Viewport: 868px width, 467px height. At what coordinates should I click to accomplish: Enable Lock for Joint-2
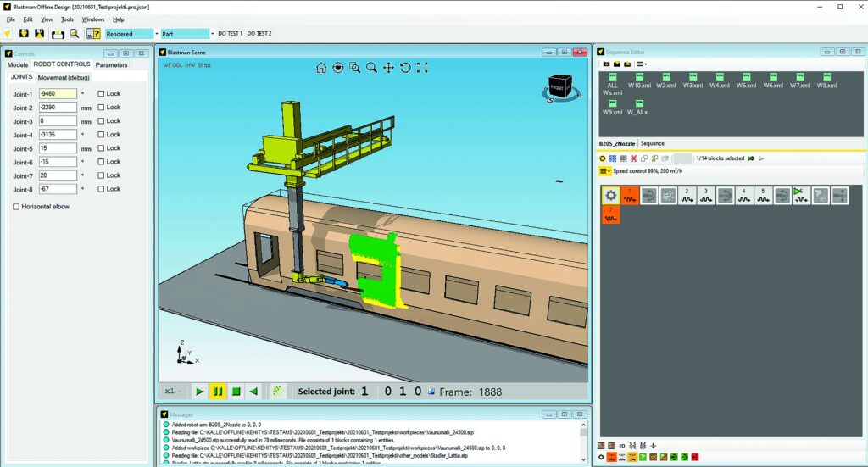(x=101, y=108)
